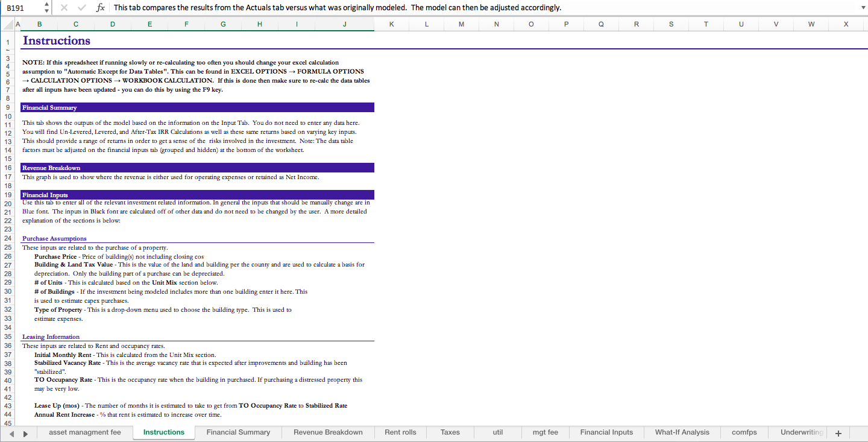868x442 pixels.
Task: Select all cells via the corner button
Action: [6, 24]
